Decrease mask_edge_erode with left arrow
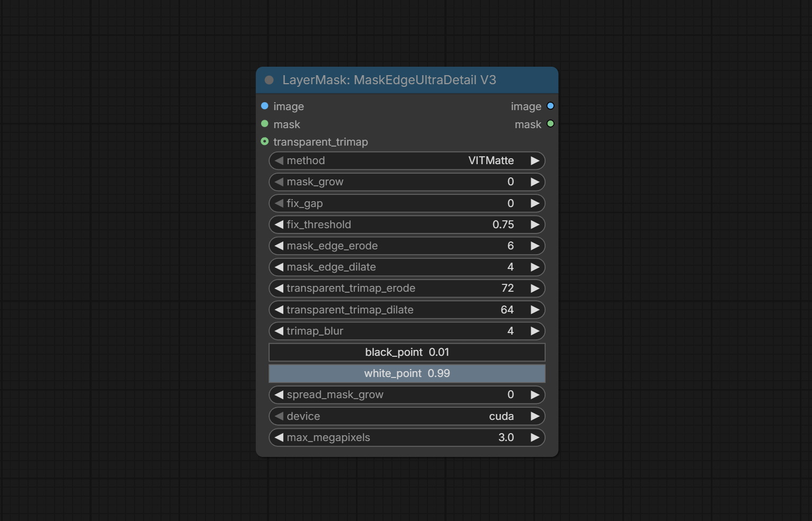812x521 pixels. click(x=279, y=246)
